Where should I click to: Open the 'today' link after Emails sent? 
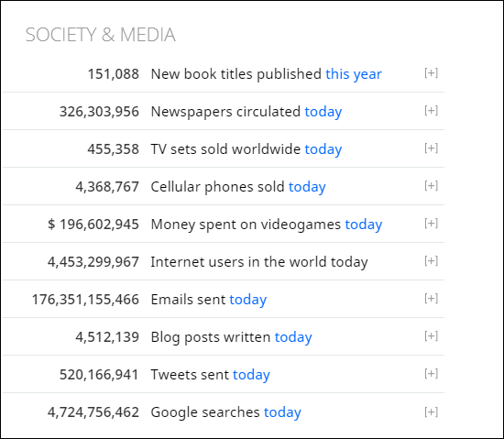(x=247, y=300)
